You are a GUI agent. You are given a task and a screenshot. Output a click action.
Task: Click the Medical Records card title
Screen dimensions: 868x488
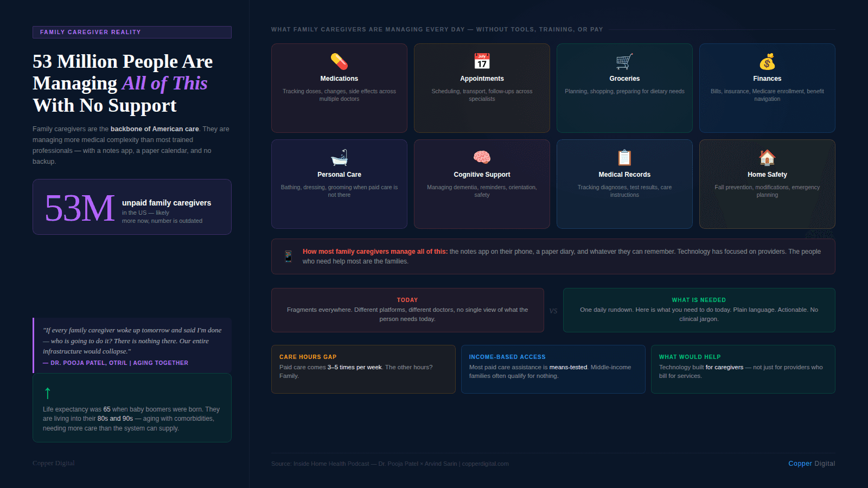coord(624,175)
